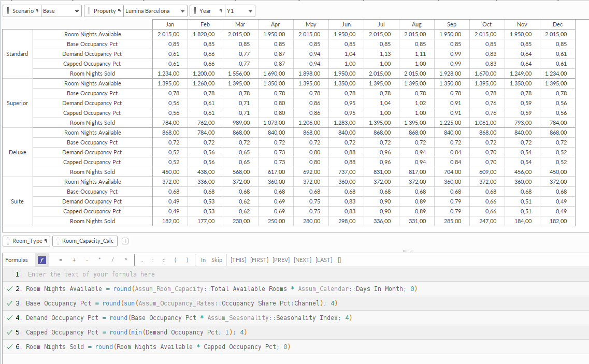
Task: Insert empty square brackets in formula toolbar
Action: [339, 260]
